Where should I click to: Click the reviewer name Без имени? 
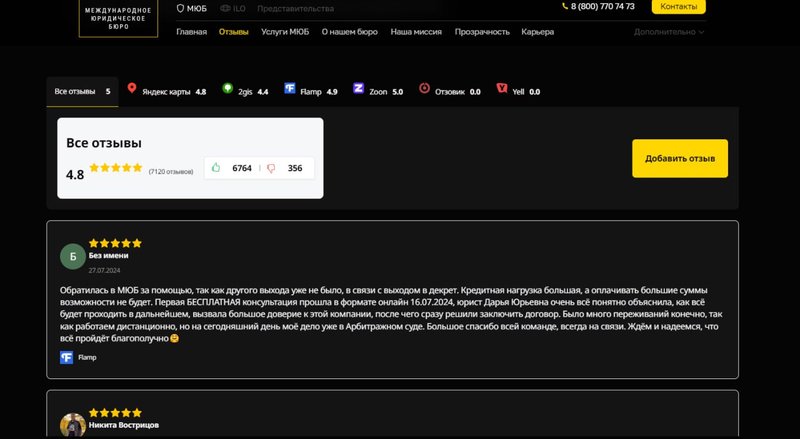[x=108, y=255]
